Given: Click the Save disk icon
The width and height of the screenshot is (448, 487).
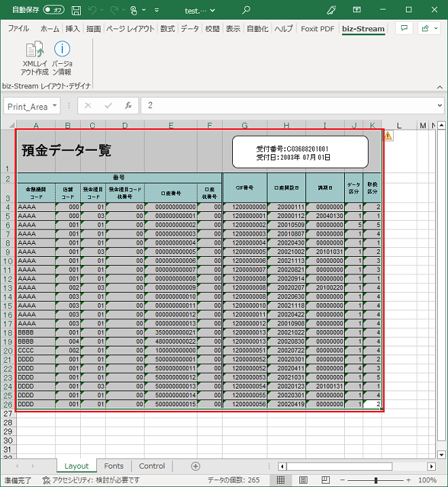Looking at the screenshot, I should point(76,10).
